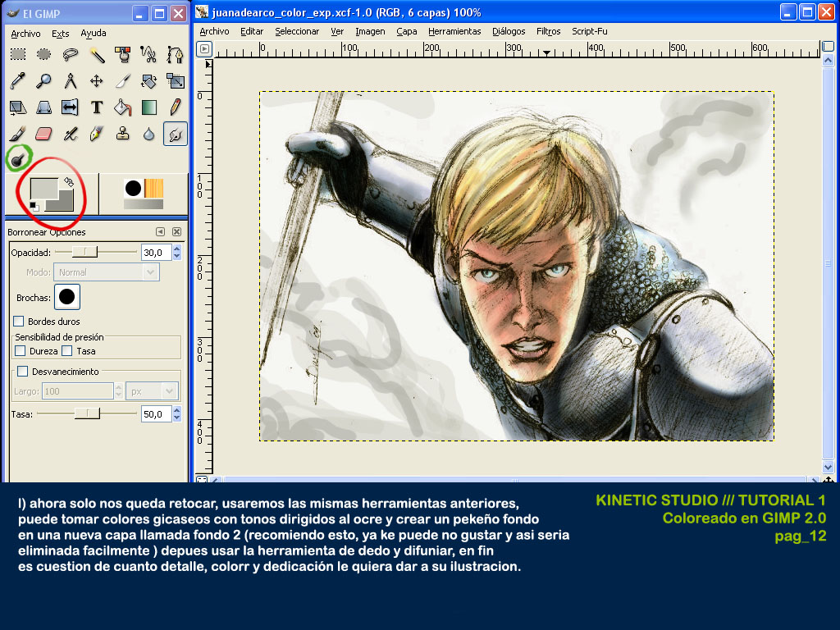Choose the Scale tool
Viewport: 840px width, 630px height.
[175, 81]
